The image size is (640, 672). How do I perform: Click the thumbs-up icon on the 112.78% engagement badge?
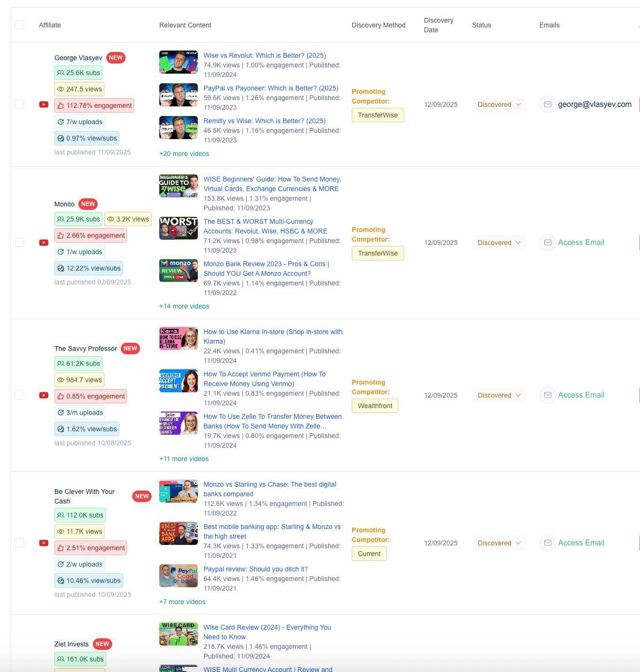[61, 105]
